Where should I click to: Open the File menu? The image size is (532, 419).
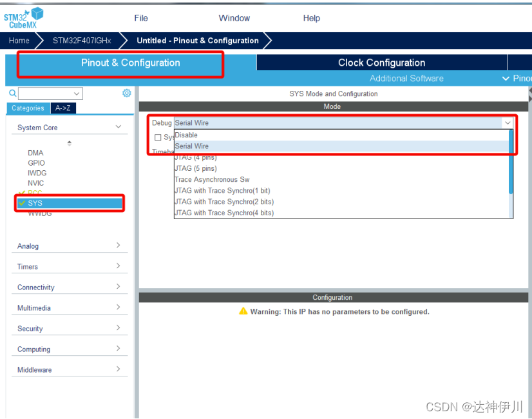(x=141, y=18)
